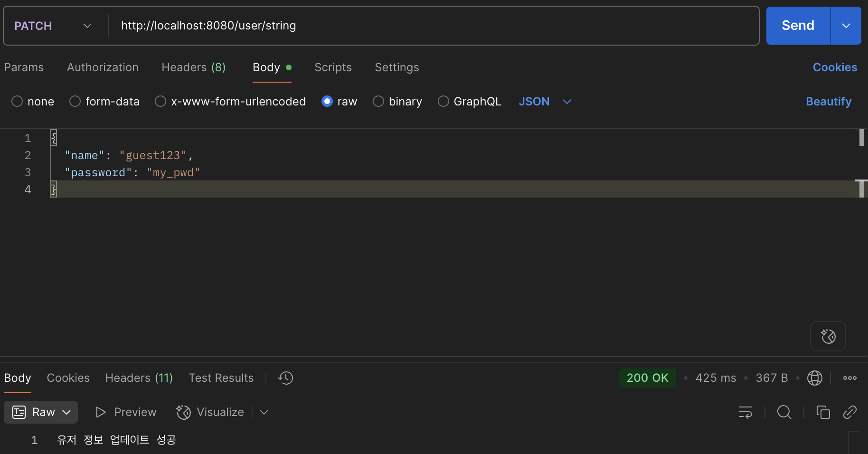Send the PATCH request
868x454 pixels.
[798, 26]
